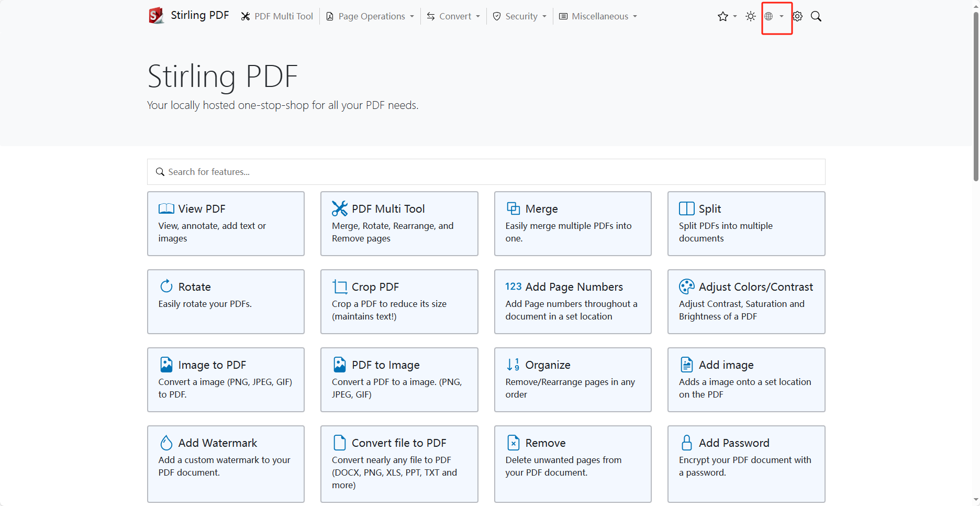Click 'Adjust Contrast, Saturation and Brightness' text
The height and width of the screenshot is (506, 980).
click(x=741, y=310)
